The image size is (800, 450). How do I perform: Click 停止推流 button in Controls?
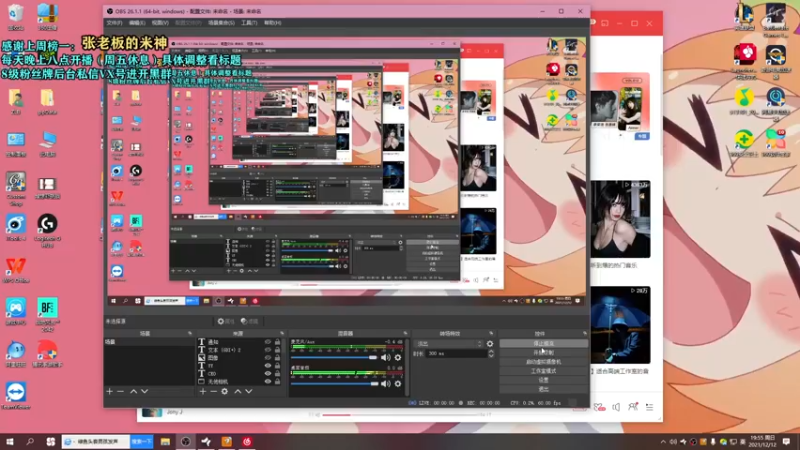coord(543,343)
